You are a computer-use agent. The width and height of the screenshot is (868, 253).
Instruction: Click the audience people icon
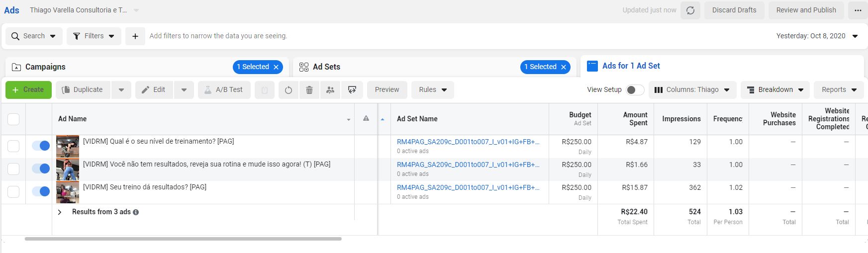coord(330,90)
